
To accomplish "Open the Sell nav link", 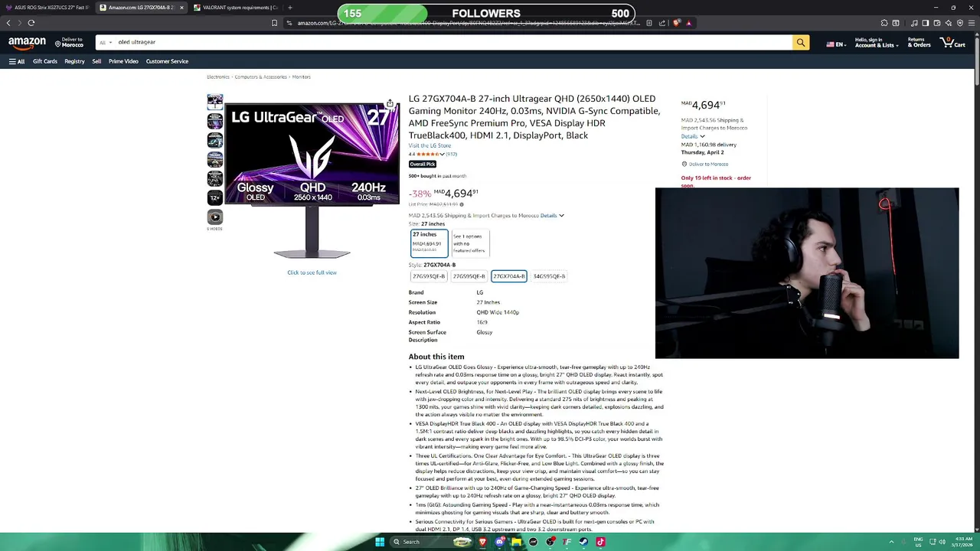I will point(96,61).
